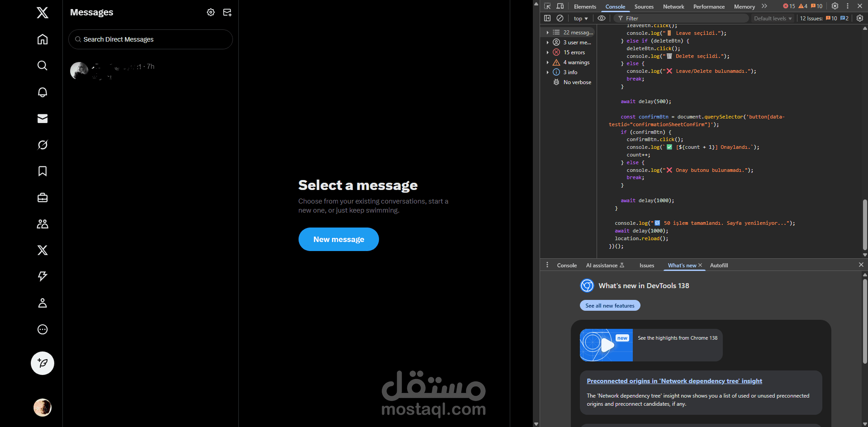Switch to drawer Console tab
The image size is (868, 427).
click(567, 266)
